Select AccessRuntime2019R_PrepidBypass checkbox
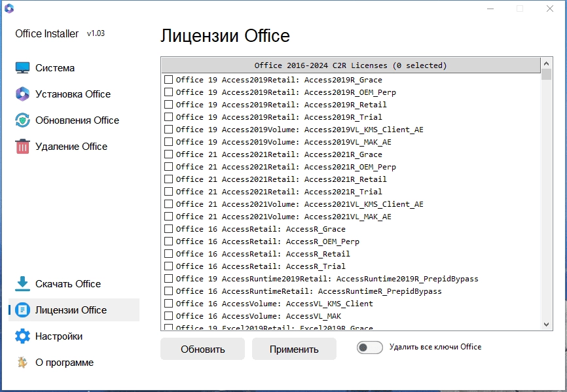Image resolution: width=567 pixels, height=392 pixels. click(x=168, y=279)
